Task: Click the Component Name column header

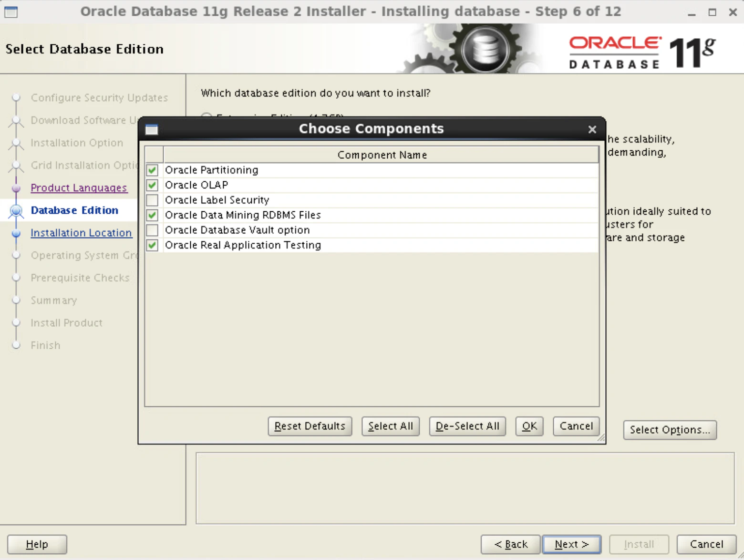Action: pos(381,155)
